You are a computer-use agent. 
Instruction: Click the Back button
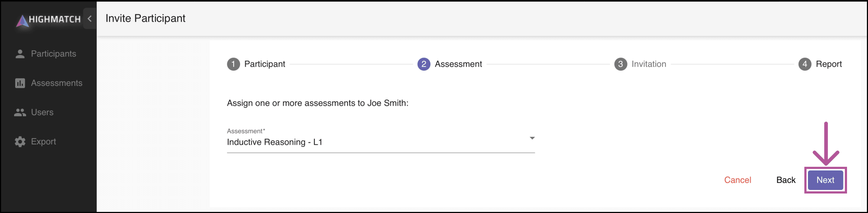point(786,180)
